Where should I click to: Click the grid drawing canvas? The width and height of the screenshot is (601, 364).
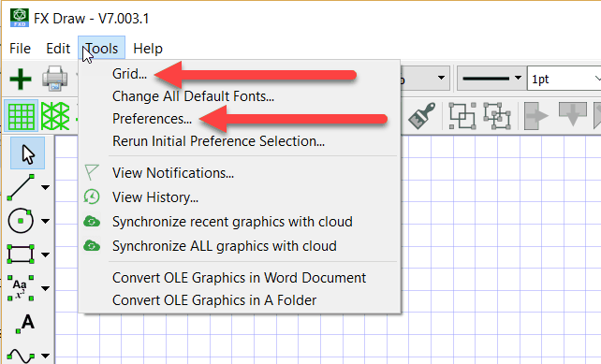(x=498, y=249)
